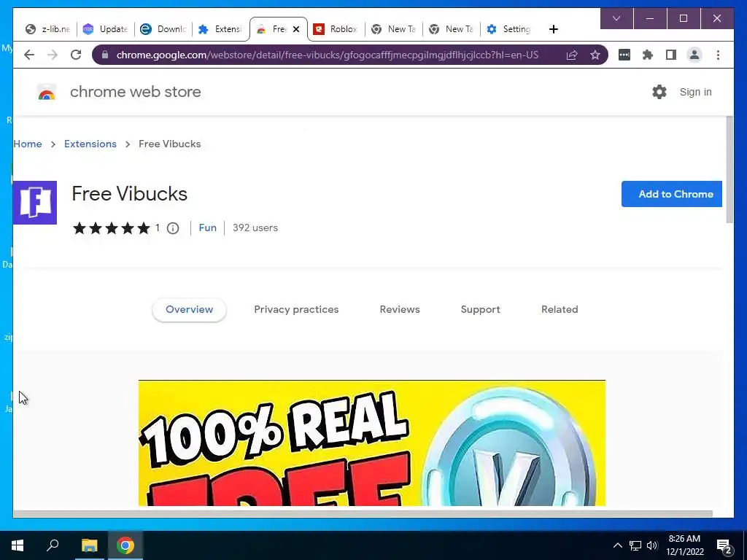This screenshot has height=560, width=747.
Task: Click the address bar URL
Action: point(328,55)
